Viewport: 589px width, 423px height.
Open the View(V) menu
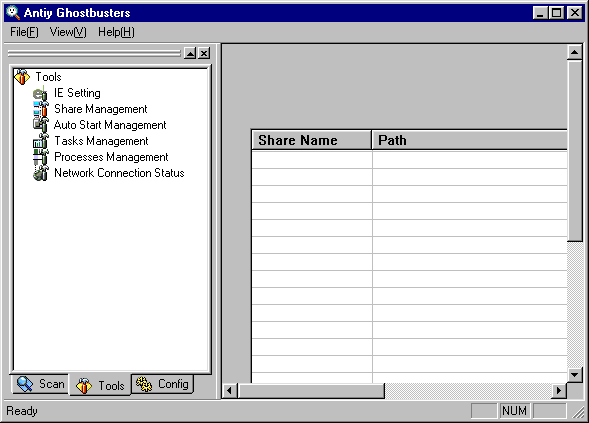tap(68, 32)
